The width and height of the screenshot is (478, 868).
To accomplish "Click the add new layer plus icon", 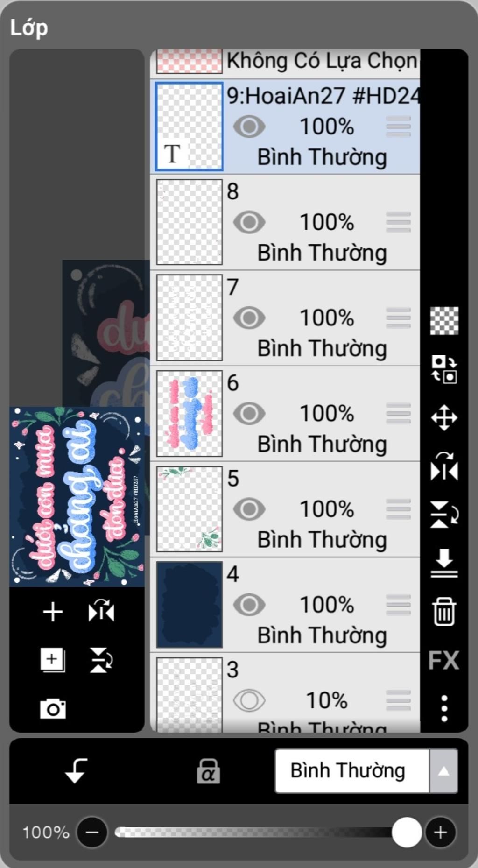I will (x=53, y=612).
